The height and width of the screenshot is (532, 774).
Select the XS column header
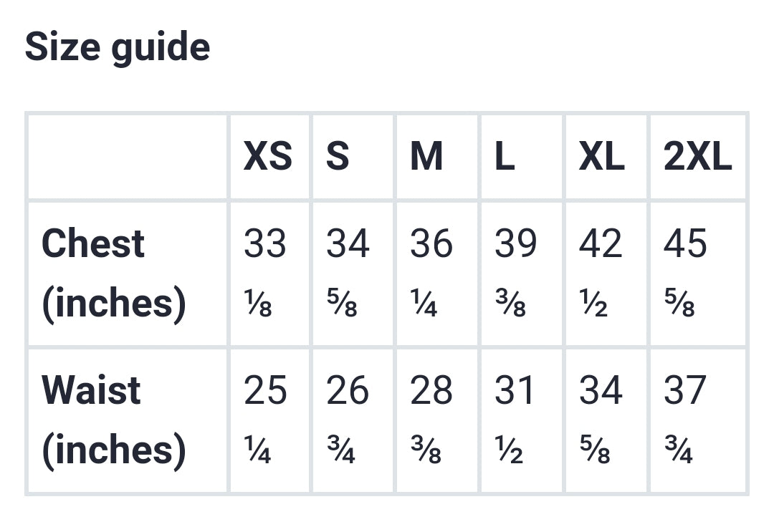click(268, 157)
